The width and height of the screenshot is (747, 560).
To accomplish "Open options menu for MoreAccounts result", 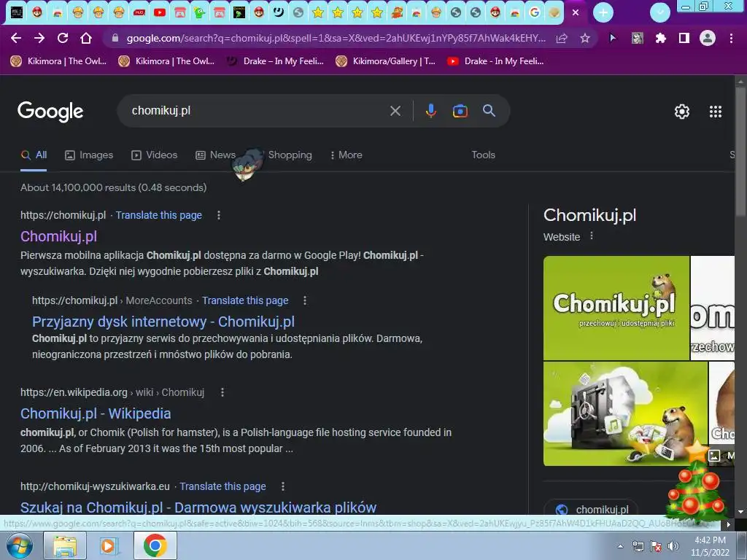I will [x=305, y=300].
